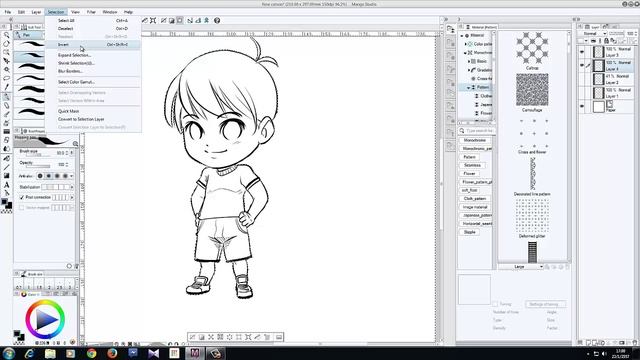The width and height of the screenshot is (640, 360).
Task: Open the Layer menu
Action: 36,12
